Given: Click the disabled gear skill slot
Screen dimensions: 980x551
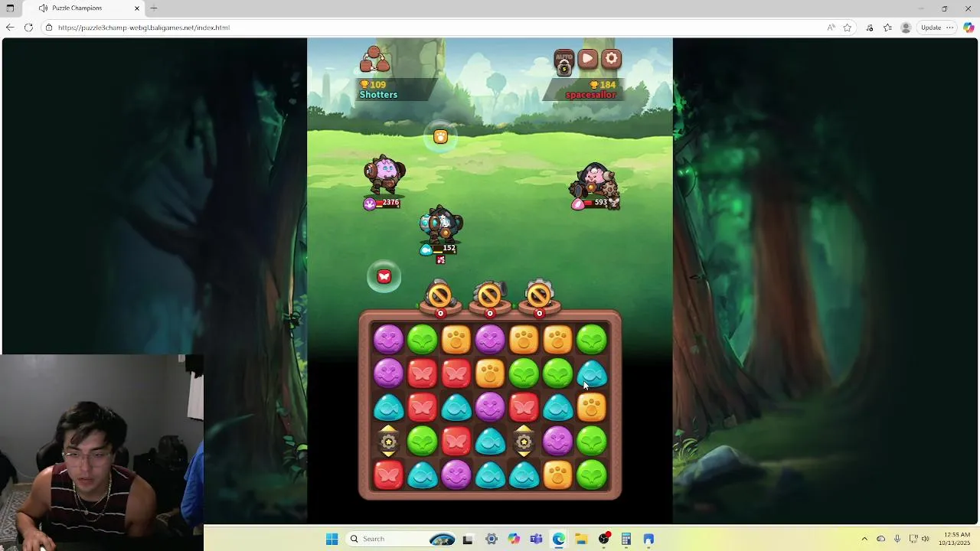Looking at the screenshot, I should pyautogui.click(x=539, y=295).
